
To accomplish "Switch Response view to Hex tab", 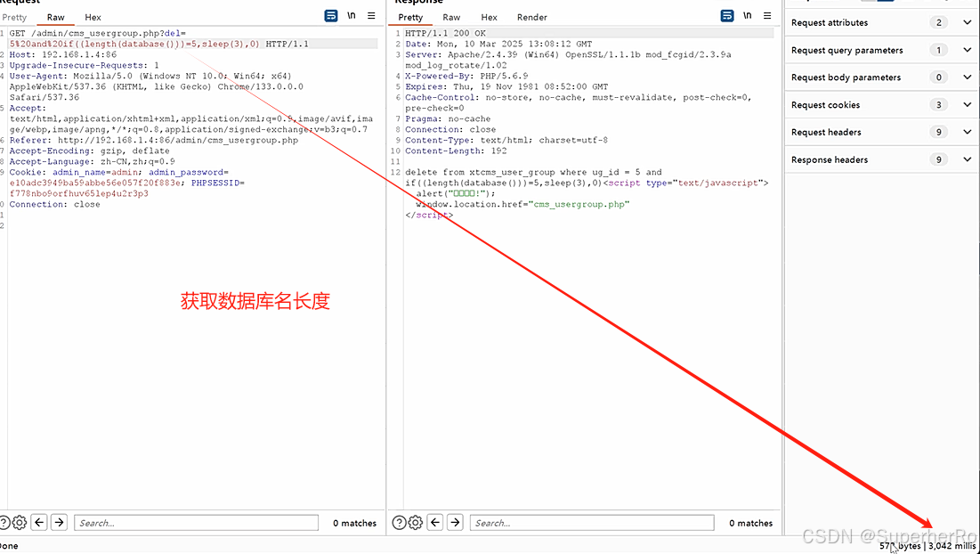I will (489, 18).
